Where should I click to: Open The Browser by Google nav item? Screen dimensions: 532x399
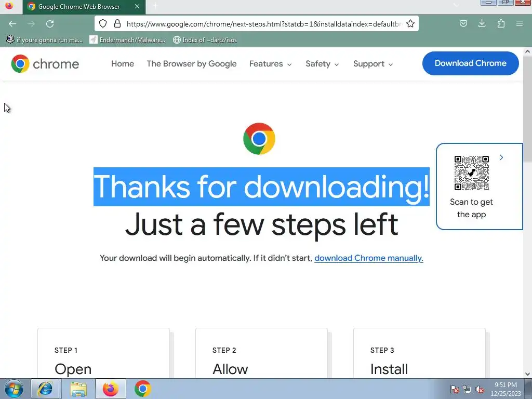tap(191, 64)
